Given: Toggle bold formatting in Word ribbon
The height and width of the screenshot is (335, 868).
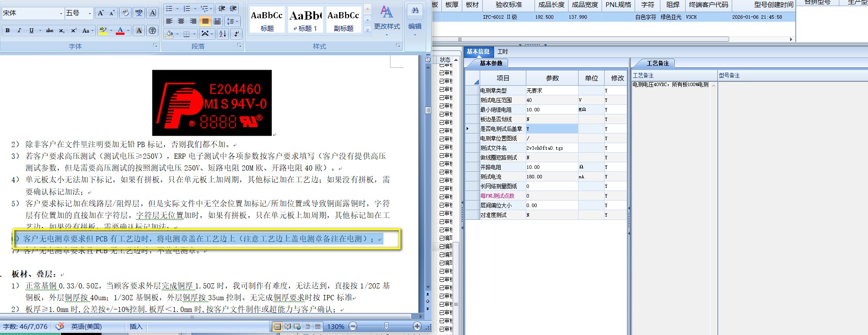Looking at the screenshot, I should (x=7, y=30).
